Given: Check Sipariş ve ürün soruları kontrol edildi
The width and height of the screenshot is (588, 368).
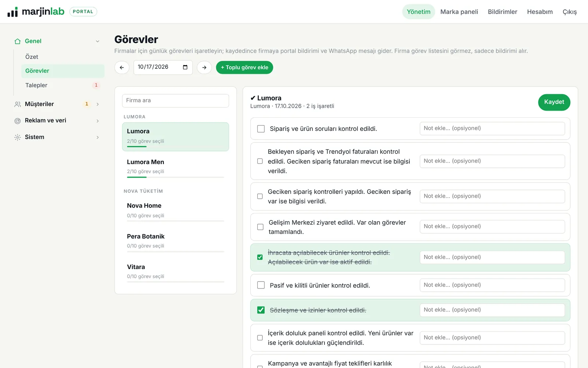Looking at the screenshot, I should [261, 129].
